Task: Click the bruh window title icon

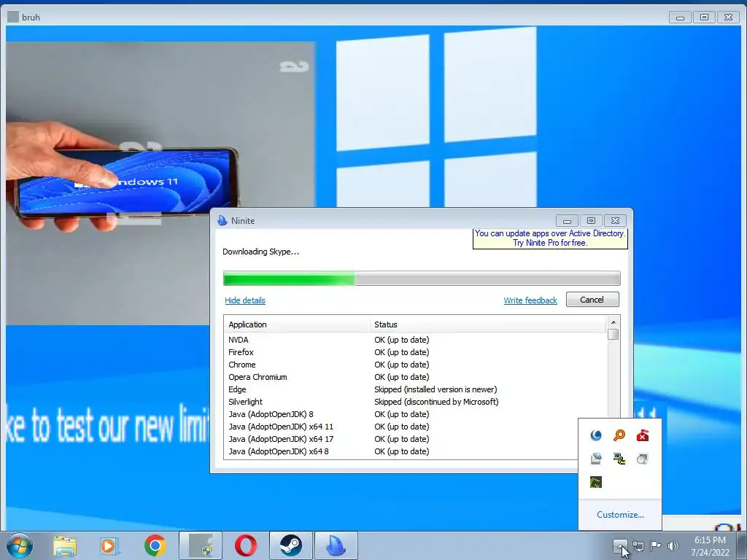Action: click(13, 17)
